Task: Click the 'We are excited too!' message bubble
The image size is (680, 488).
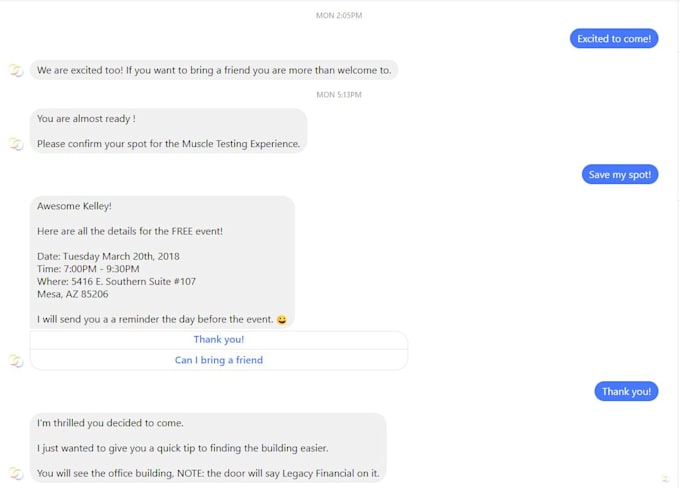Action: pos(214,71)
